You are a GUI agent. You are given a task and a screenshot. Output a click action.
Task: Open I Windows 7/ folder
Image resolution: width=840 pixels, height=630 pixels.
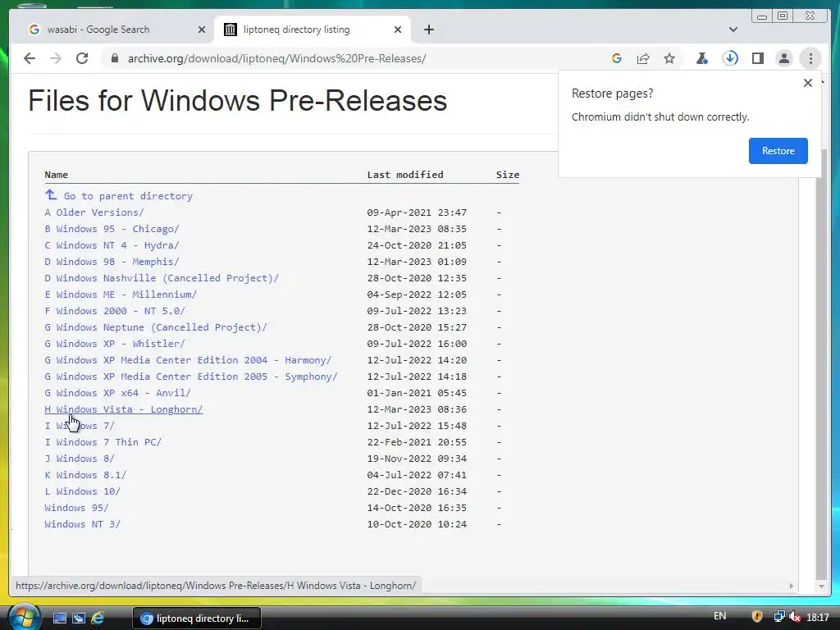[80, 426]
